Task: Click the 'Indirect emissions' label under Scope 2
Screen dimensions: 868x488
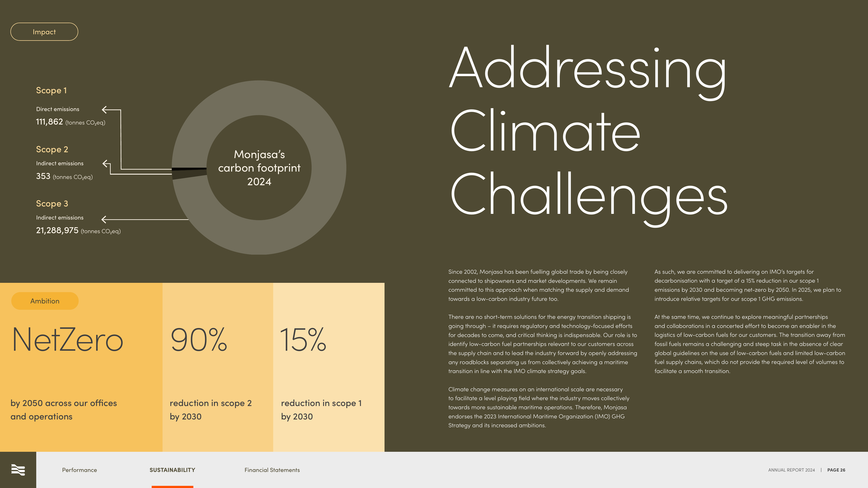Action: coord(60,163)
